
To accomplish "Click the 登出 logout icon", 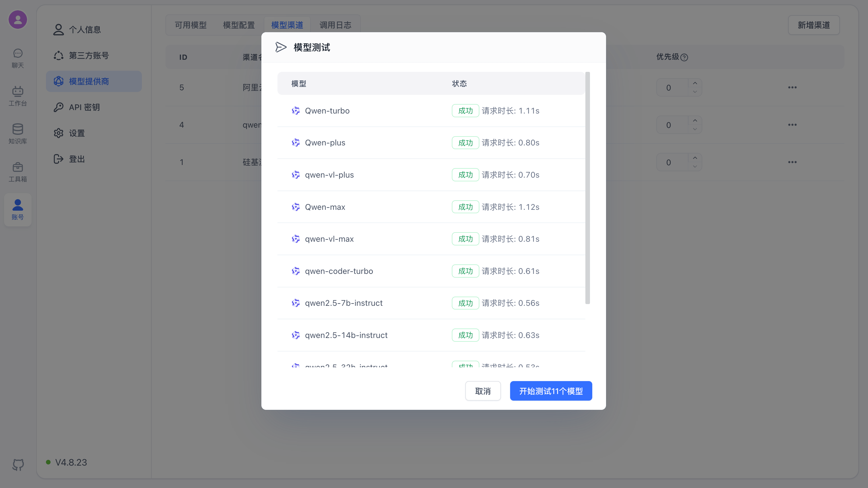I will 58,159.
